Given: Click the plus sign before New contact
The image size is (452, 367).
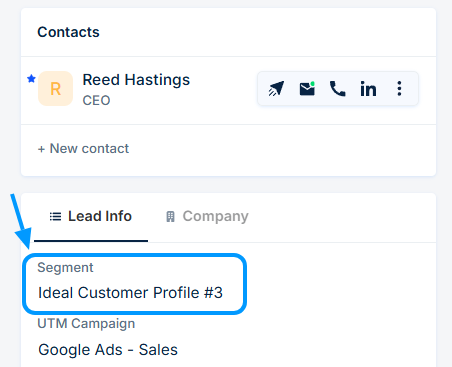Looking at the screenshot, I should coord(41,149).
